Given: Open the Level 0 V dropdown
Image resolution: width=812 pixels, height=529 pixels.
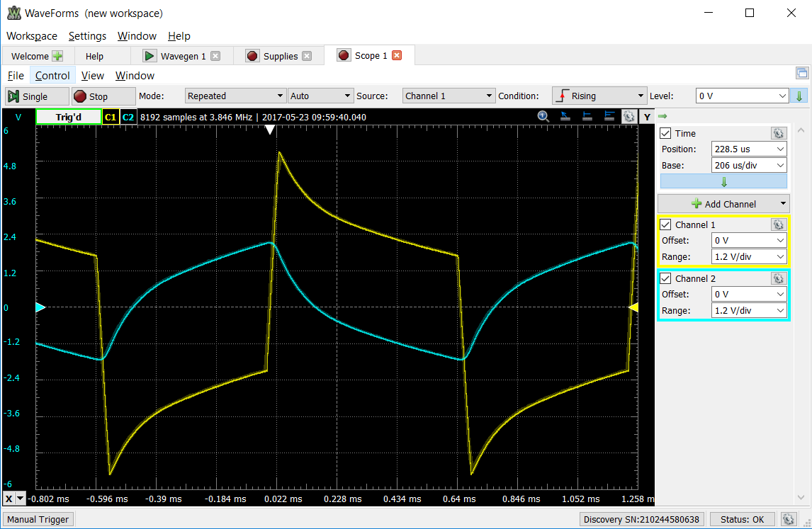Looking at the screenshot, I should click(x=742, y=96).
